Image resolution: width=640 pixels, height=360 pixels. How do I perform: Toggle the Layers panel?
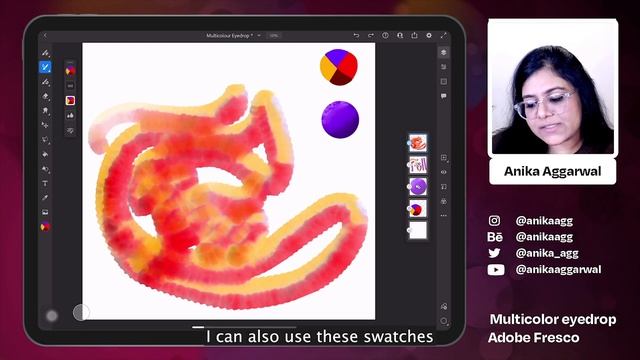444,52
